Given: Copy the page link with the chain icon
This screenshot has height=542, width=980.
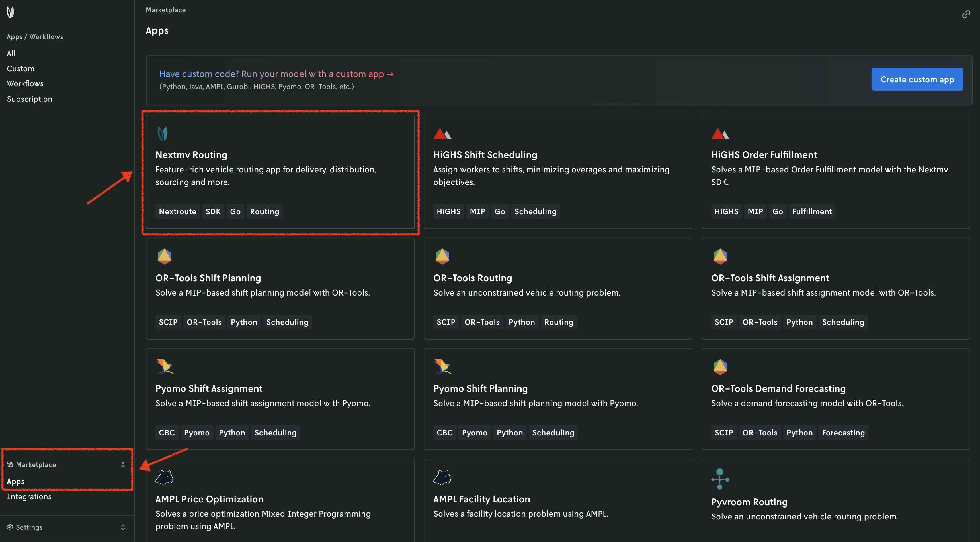Looking at the screenshot, I should point(966,15).
